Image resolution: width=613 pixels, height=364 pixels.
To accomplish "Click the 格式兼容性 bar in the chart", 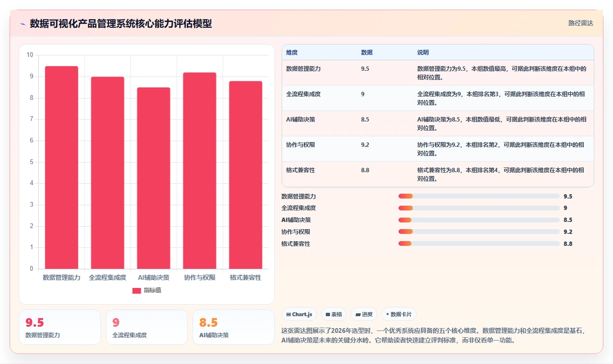I will [x=245, y=175].
